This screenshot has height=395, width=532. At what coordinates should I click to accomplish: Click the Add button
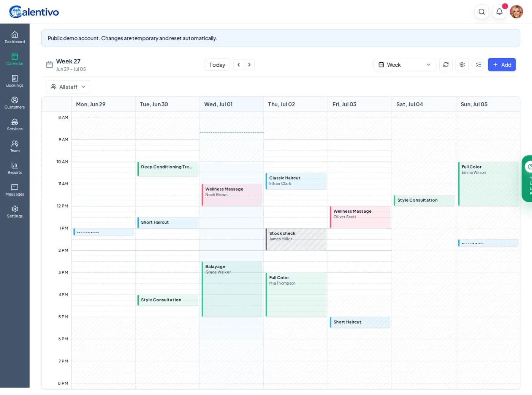[502, 65]
